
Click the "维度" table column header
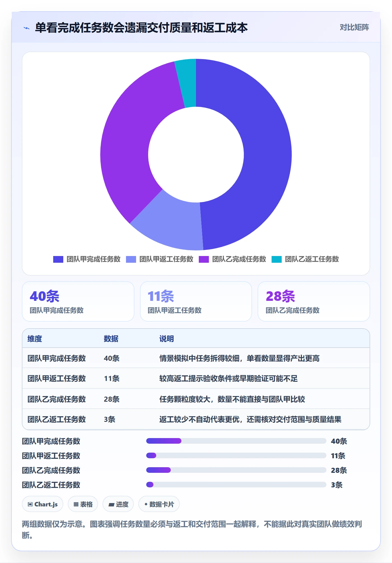[x=35, y=339]
